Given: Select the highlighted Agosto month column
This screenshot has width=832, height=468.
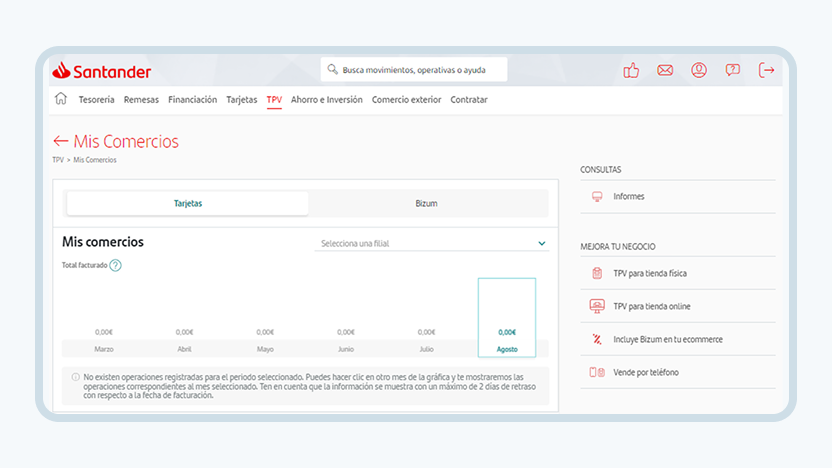Looking at the screenshot, I should [x=507, y=317].
